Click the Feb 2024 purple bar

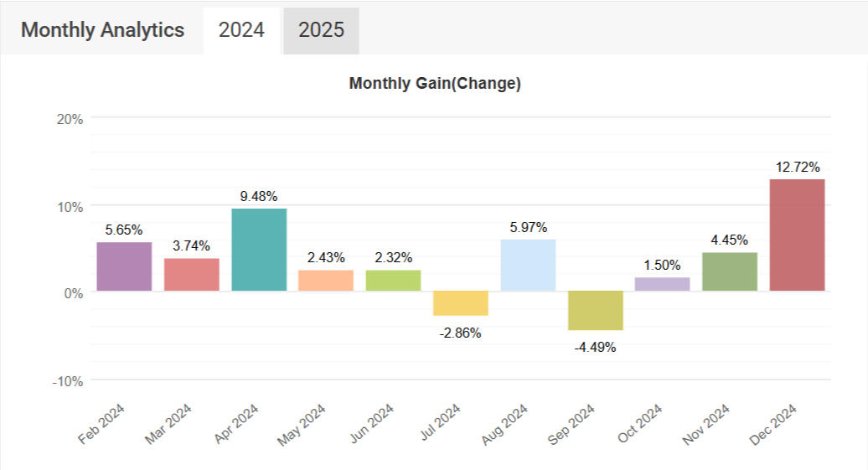click(124, 266)
